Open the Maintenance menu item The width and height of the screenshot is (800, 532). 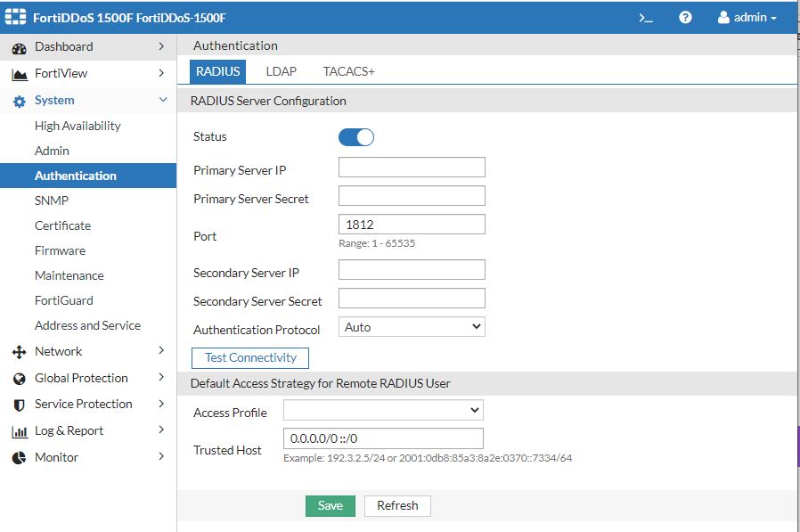[69, 275]
